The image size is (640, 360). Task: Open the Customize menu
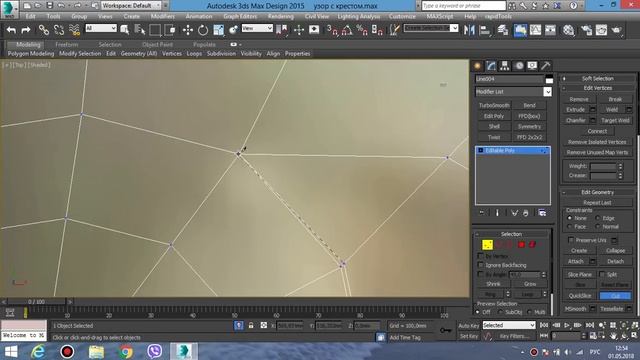pos(402,16)
